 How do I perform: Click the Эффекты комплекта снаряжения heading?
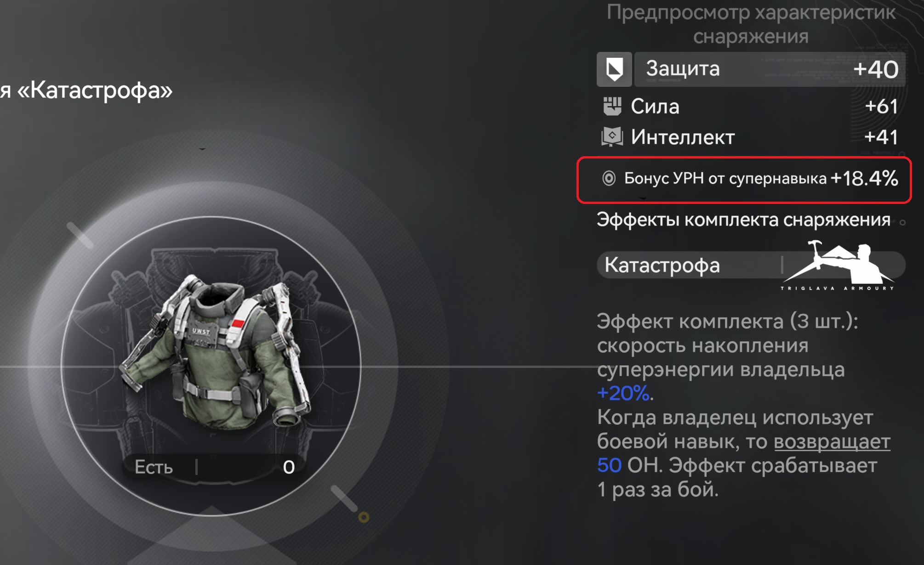[743, 220]
